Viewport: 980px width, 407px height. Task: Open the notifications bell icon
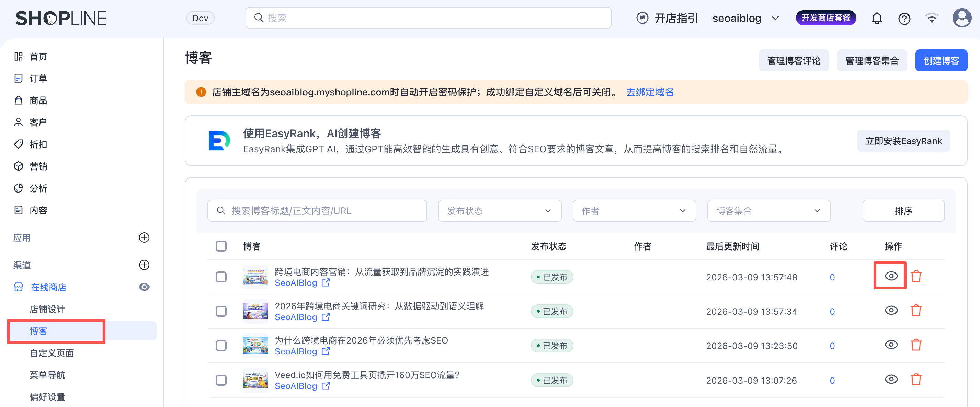coord(877,18)
